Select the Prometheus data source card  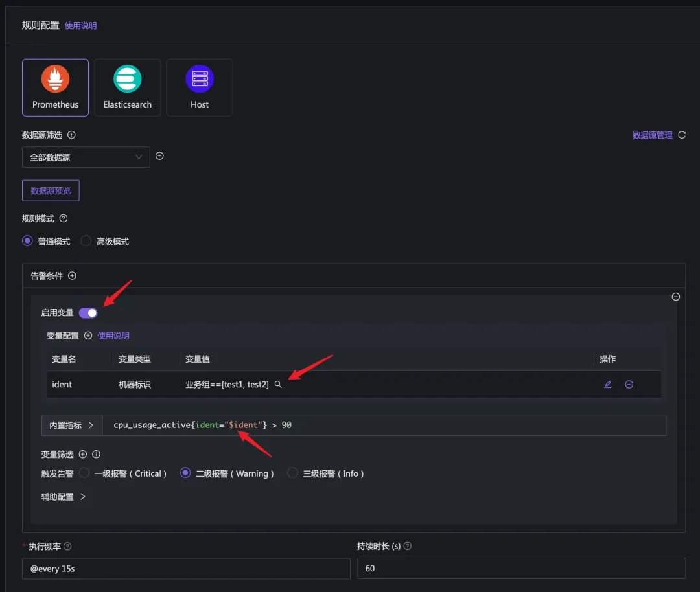click(x=55, y=87)
